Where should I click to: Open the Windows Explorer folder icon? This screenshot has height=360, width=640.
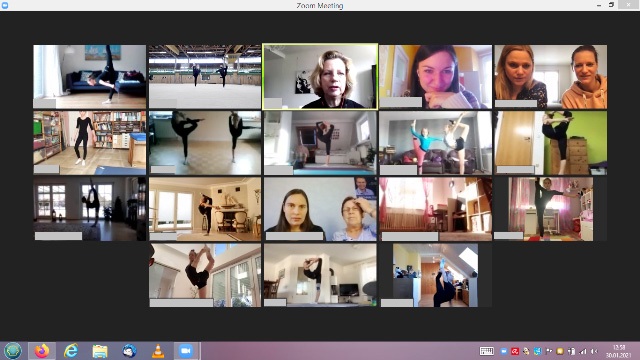pyautogui.click(x=100, y=351)
